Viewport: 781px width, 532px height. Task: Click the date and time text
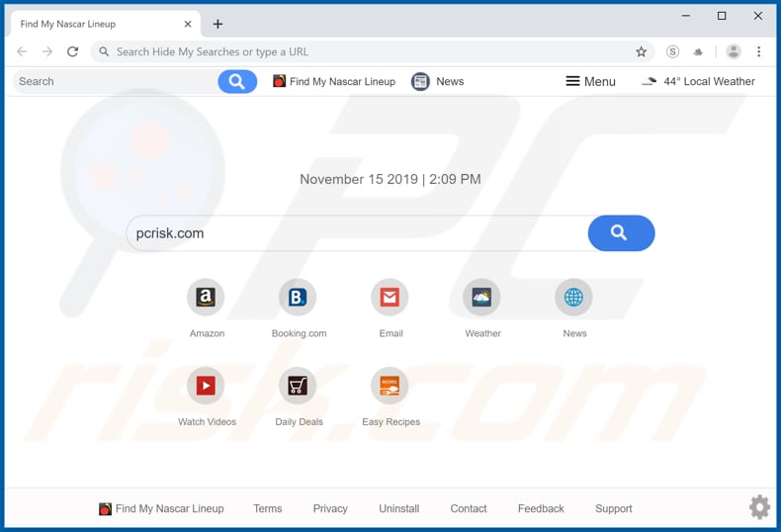[390, 179]
